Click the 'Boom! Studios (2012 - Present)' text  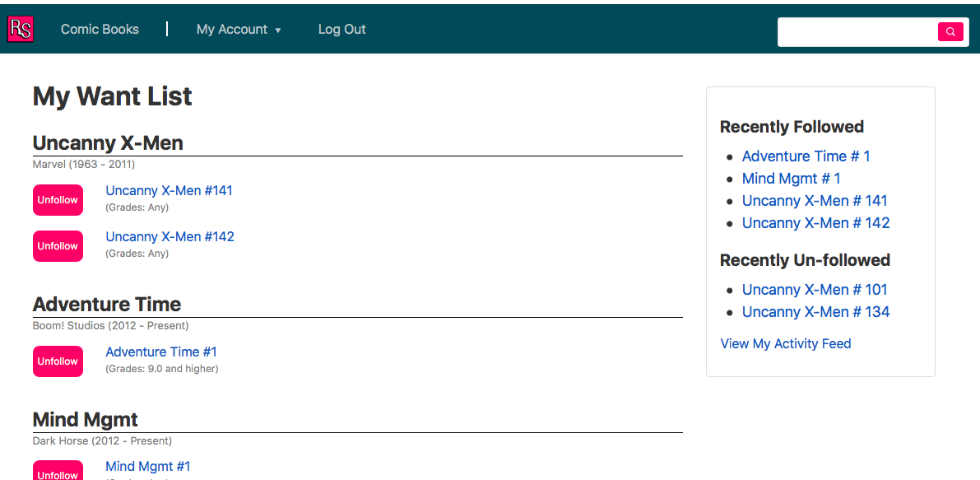(110, 326)
